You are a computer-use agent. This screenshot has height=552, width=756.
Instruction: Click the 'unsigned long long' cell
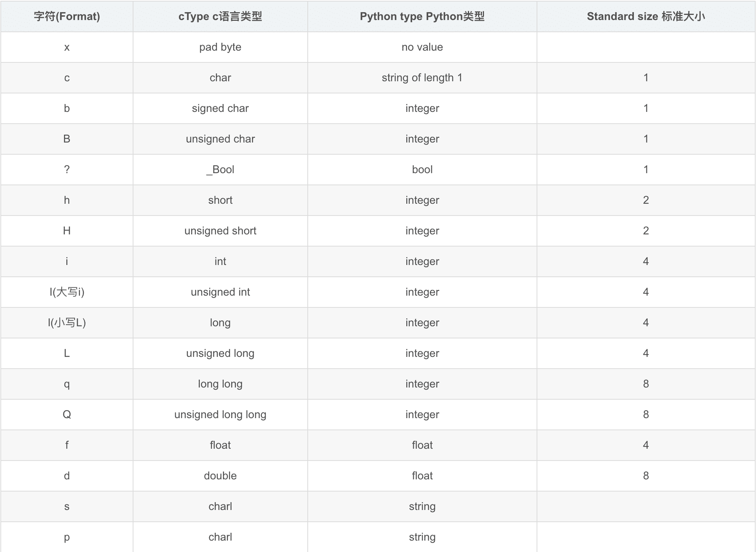tap(220, 415)
